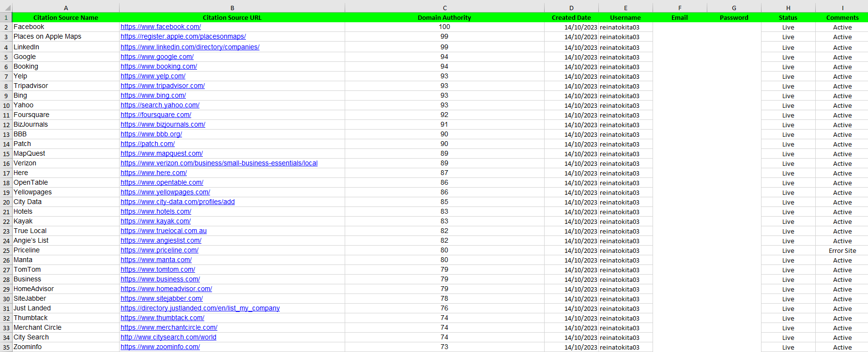868x352 pixels.
Task: Select the username cell in the Tripadvisor row
Action: [x=625, y=86]
